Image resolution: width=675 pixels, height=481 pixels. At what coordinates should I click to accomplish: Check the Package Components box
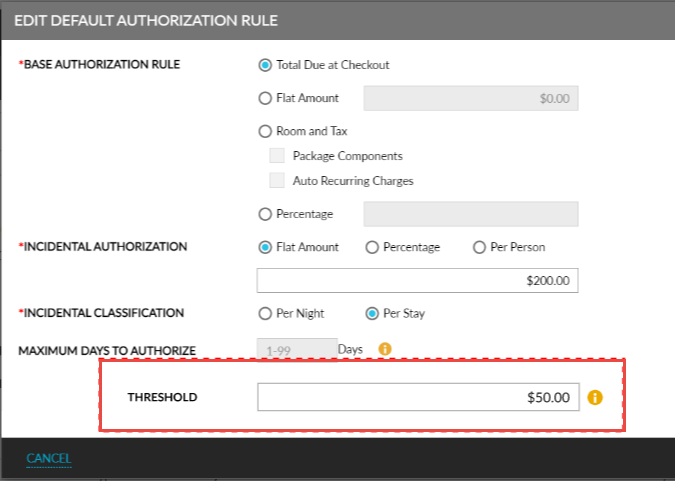pos(277,156)
